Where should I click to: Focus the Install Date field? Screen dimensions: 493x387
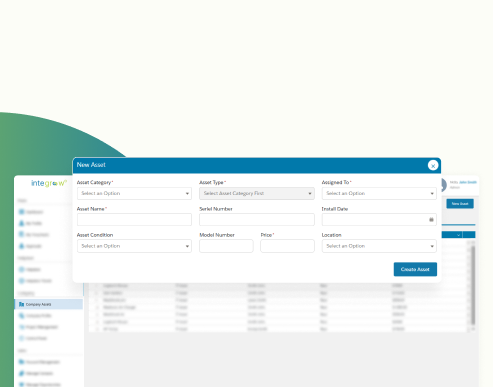(379, 220)
